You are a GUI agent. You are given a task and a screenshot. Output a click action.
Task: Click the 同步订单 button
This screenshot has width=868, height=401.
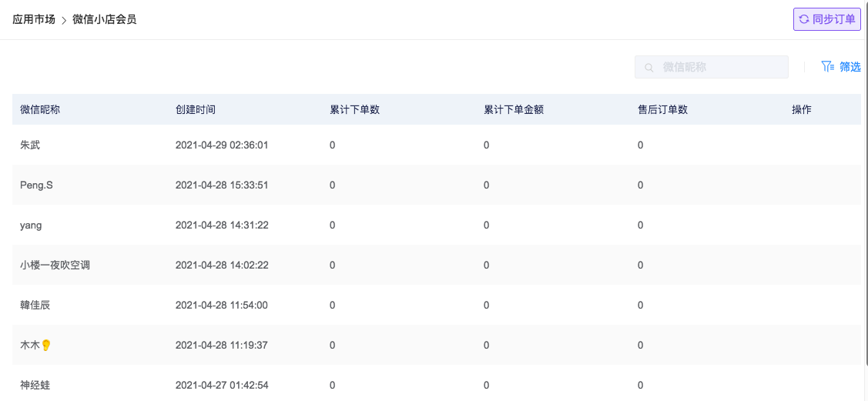pos(827,19)
